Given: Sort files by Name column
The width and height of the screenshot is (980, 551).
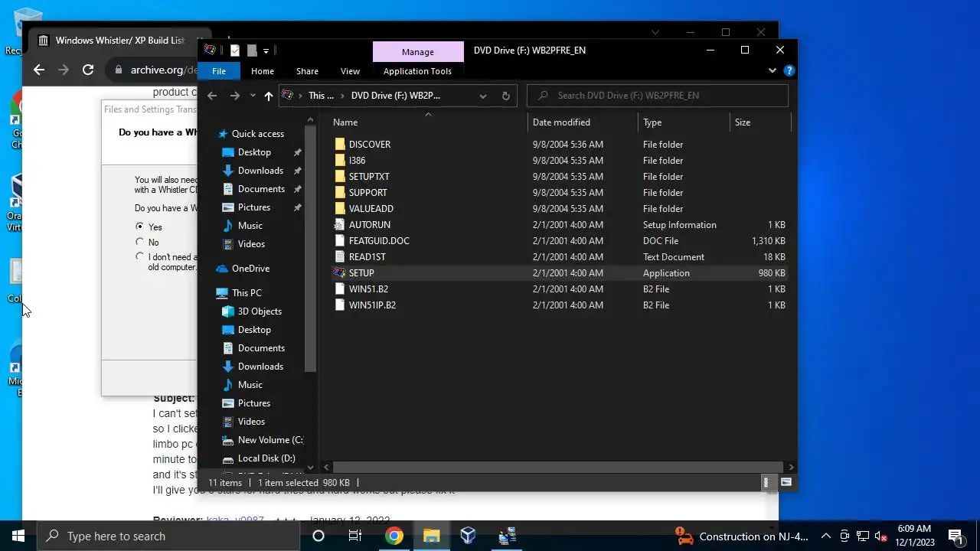Looking at the screenshot, I should pyautogui.click(x=345, y=122).
